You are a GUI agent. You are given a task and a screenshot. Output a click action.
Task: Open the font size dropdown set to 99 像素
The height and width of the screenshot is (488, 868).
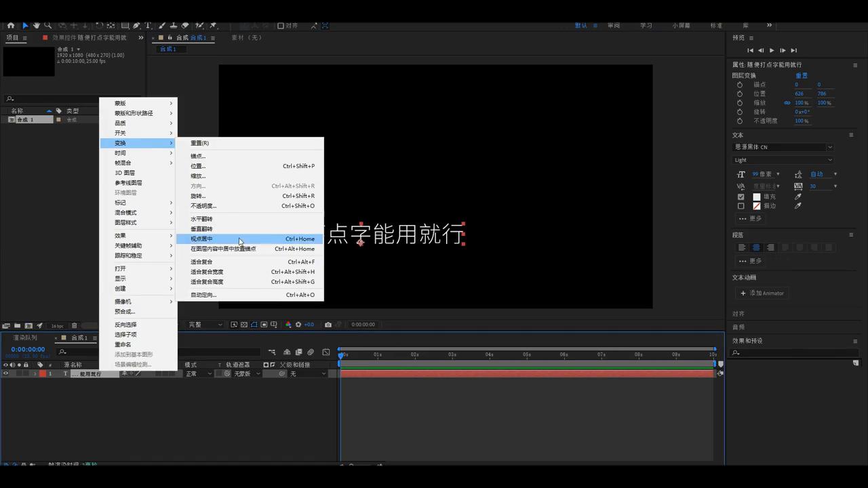[776, 174]
